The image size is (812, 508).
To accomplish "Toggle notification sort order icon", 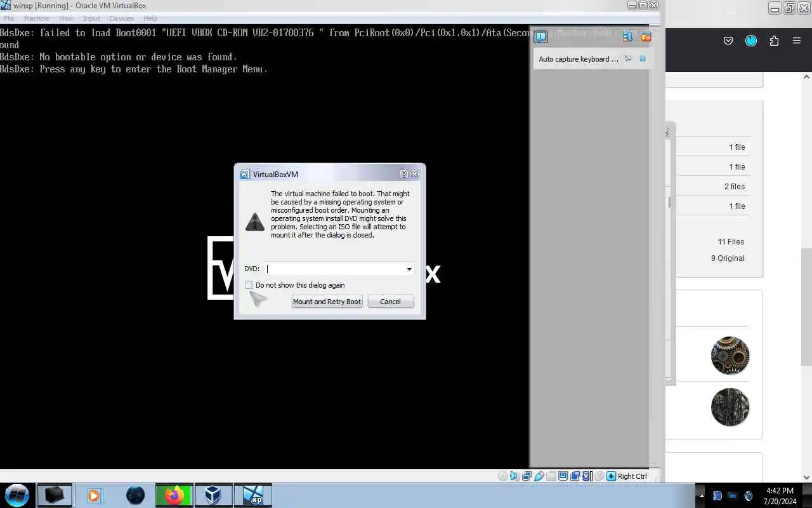I will pyautogui.click(x=627, y=37).
